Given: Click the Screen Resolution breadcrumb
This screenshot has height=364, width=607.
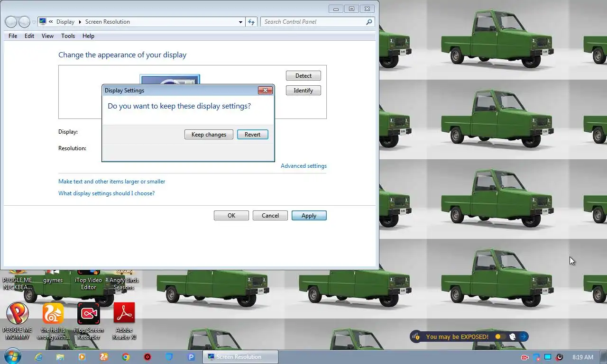Looking at the screenshot, I should (x=107, y=22).
